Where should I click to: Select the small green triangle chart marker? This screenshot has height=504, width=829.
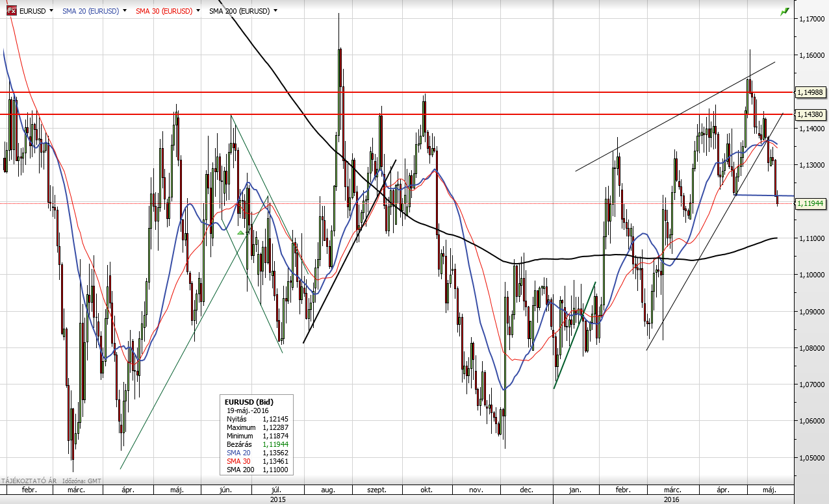(x=240, y=233)
